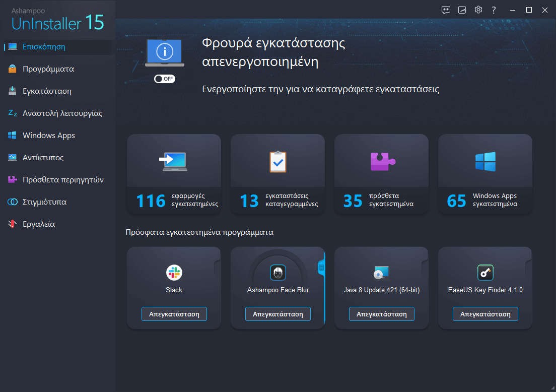
Task: Open the feedback speech bubble icon in title bar
Action: click(x=446, y=10)
